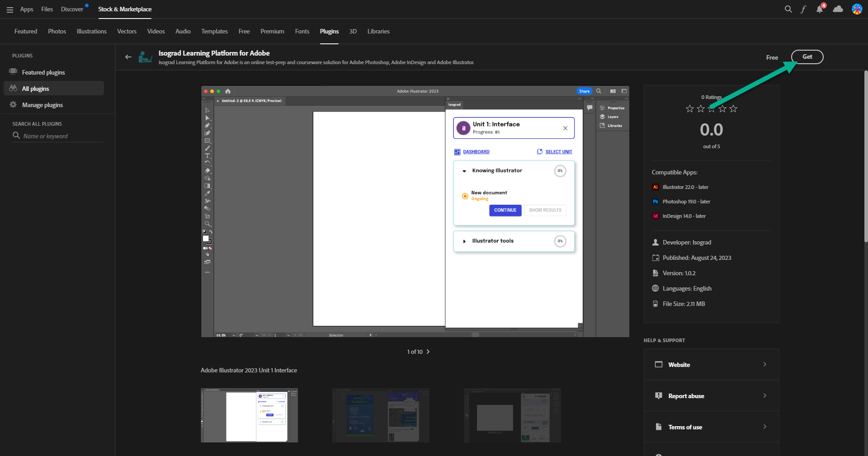
Task: Click the Terms of use document icon
Action: 659,427
